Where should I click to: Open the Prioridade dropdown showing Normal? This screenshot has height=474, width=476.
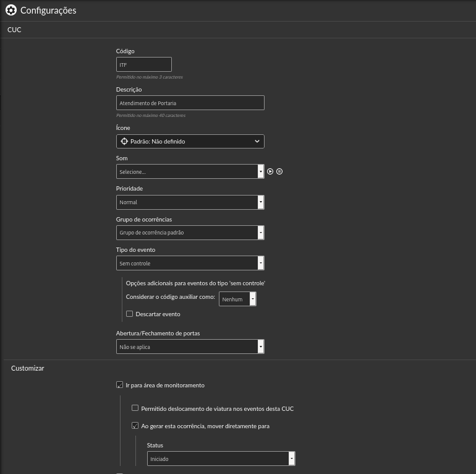190,202
